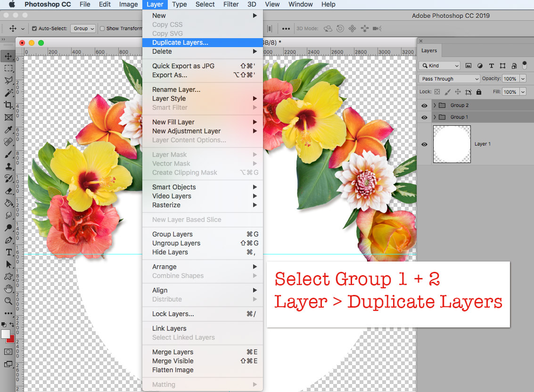Screen dimensions: 534x392
Task: Select the Eyedropper tool
Action: 8,130
